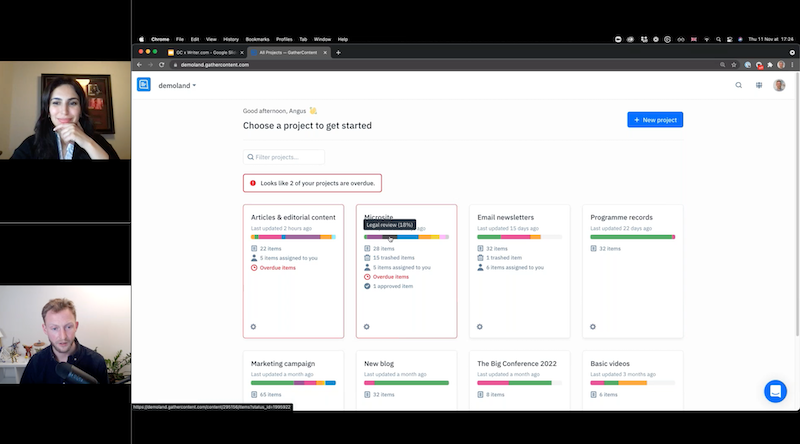Screen dimensions: 800x444
Task: Open the New blog project
Action: click(379, 364)
